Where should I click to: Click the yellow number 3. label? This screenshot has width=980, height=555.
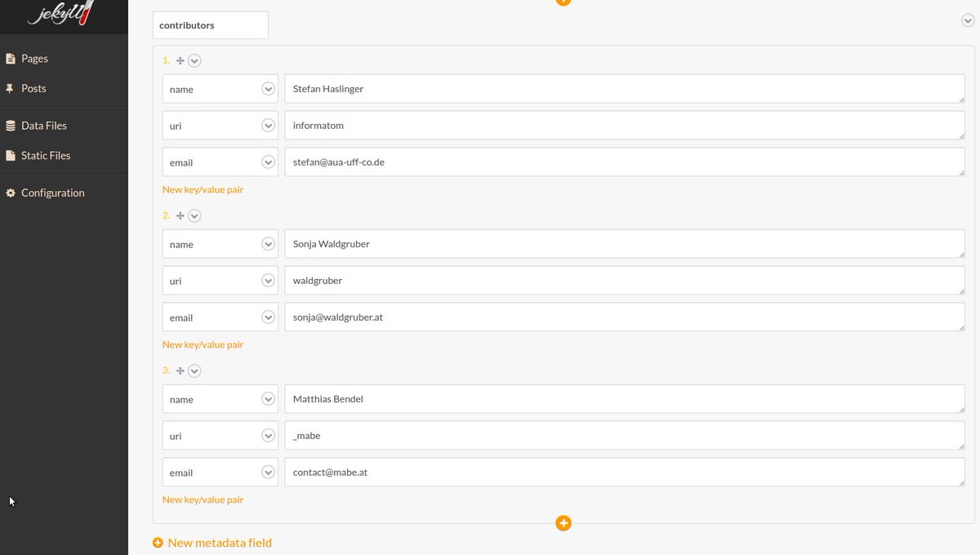tap(167, 371)
